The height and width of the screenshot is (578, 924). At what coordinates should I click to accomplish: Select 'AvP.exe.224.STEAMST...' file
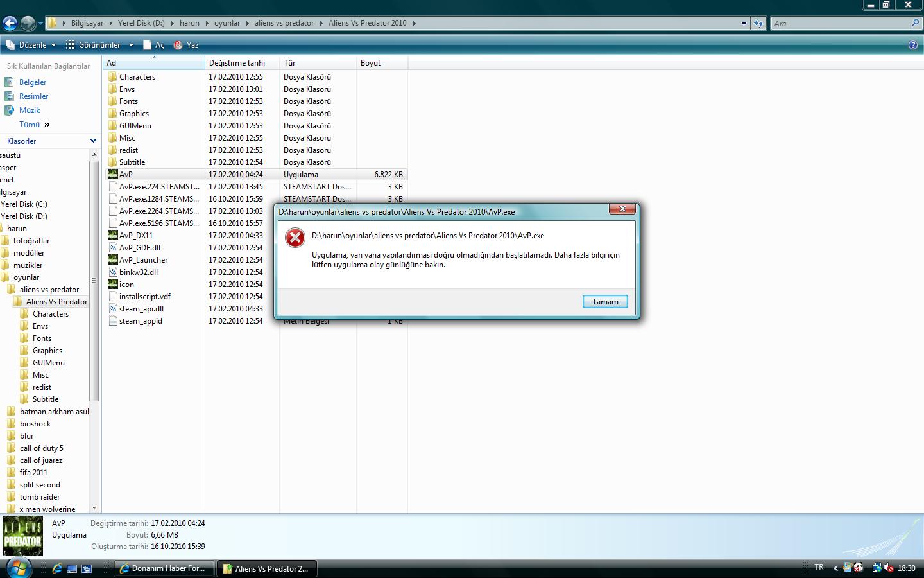click(x=159, y=186)
